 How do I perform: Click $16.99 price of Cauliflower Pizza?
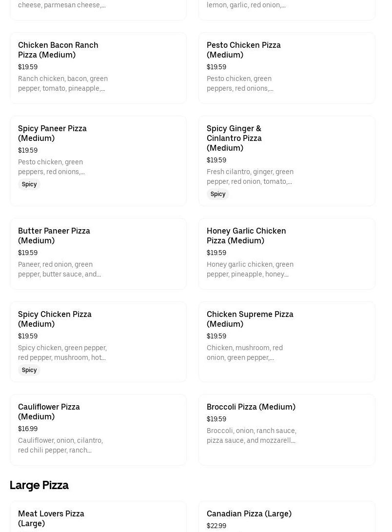pyautogui.click(x=28, y=429)
